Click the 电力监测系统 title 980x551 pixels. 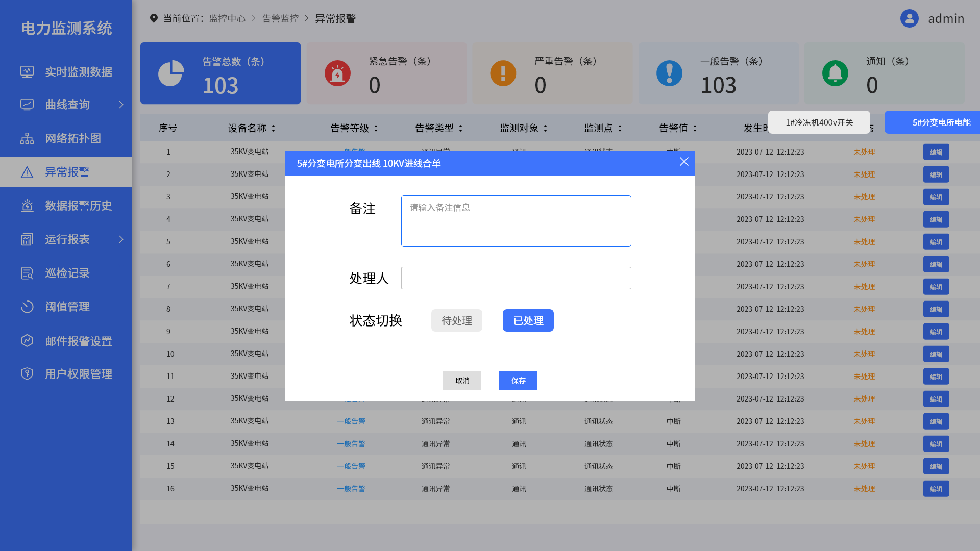point(66,28)
